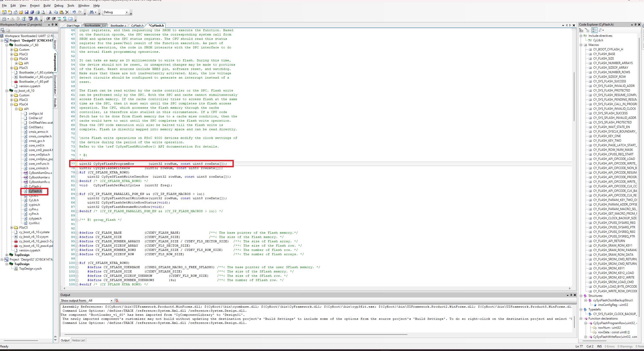644x351 pixels.
Task: Unpin the Code Explorer panel
Action: 635,24
